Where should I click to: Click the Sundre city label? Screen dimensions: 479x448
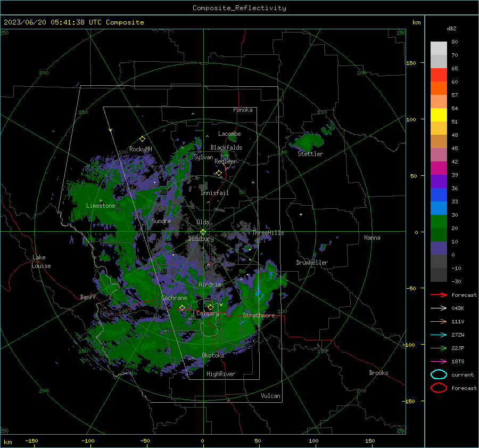pyautogui.click(x=162, y=221)
